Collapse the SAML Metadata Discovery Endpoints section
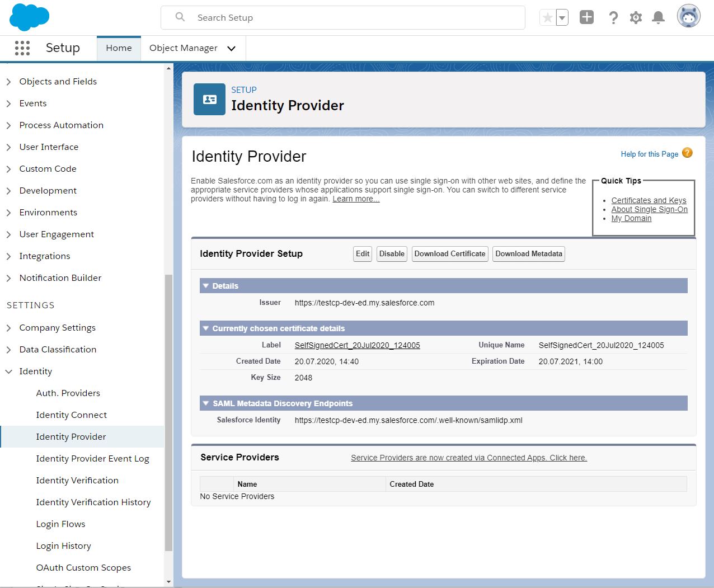This screenshot has height=588, width=714. 205,403
